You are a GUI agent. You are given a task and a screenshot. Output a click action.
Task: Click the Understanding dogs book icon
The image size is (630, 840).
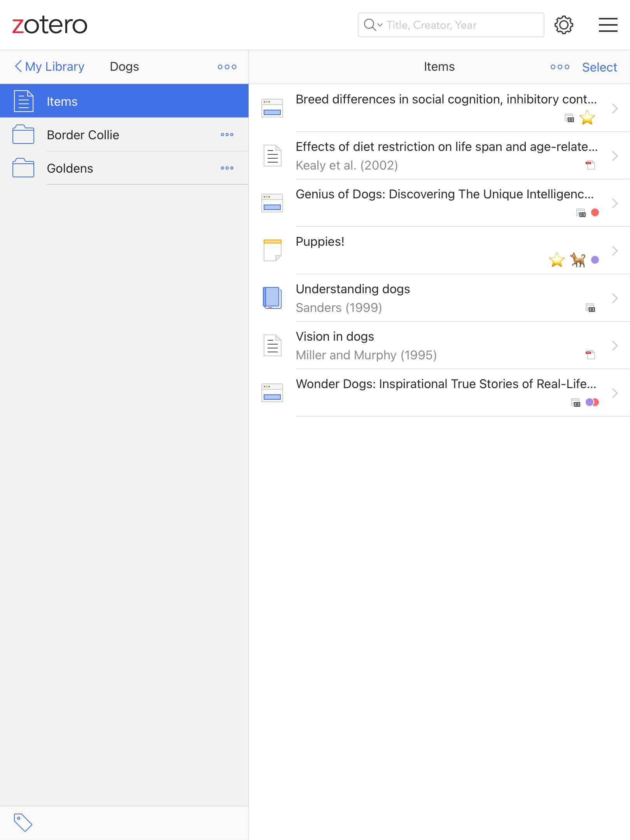click(272, 298)
